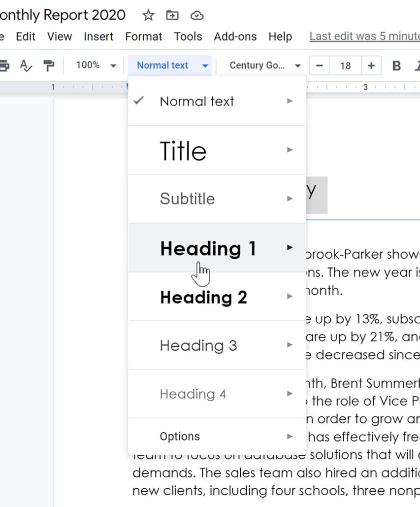
Task: Click the font size input showing 18
Action: click(345, 65)
